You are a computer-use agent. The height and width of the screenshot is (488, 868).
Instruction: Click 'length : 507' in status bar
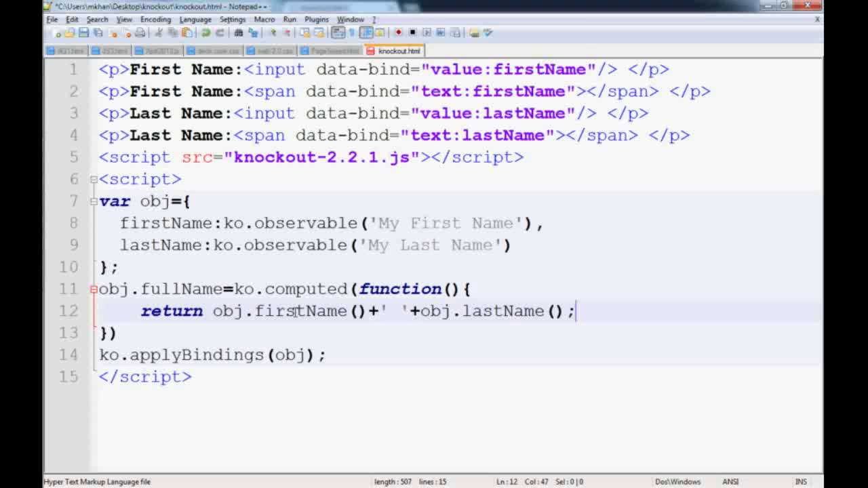pyautogui.click(x=393, y=482)
